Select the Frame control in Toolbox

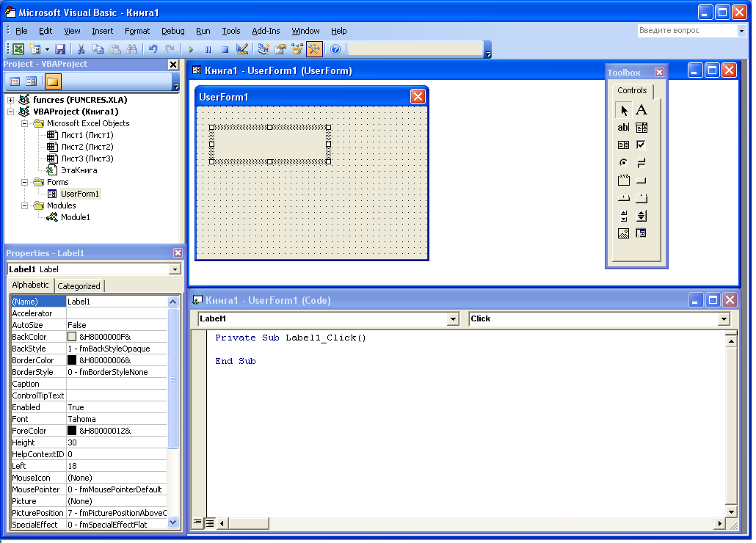click(623, 181)
